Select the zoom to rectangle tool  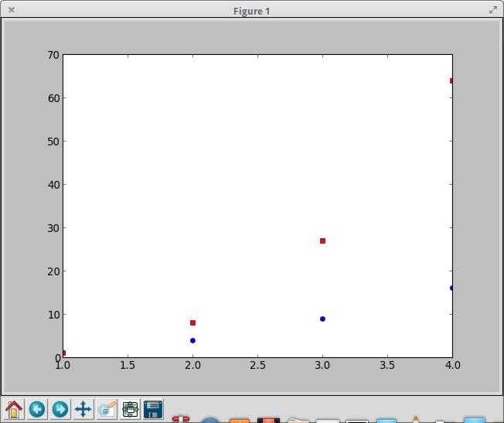tap(107, 409)
